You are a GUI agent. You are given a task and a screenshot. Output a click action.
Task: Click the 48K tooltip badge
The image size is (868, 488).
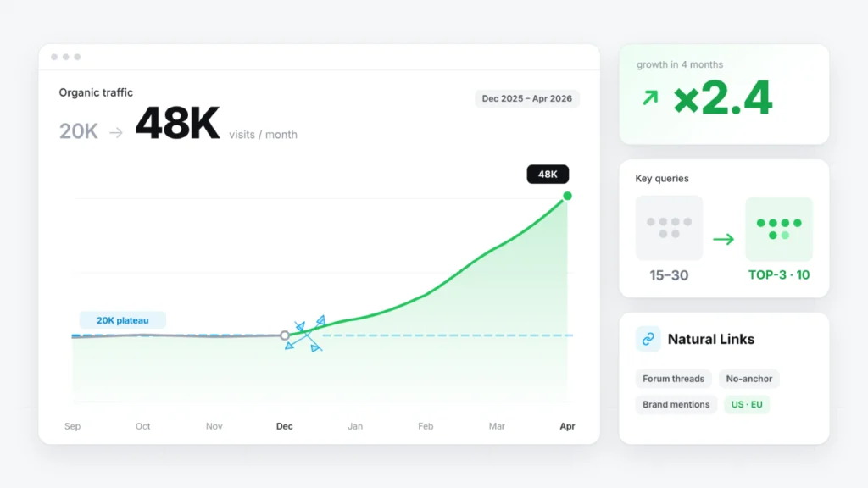point(548,175)
